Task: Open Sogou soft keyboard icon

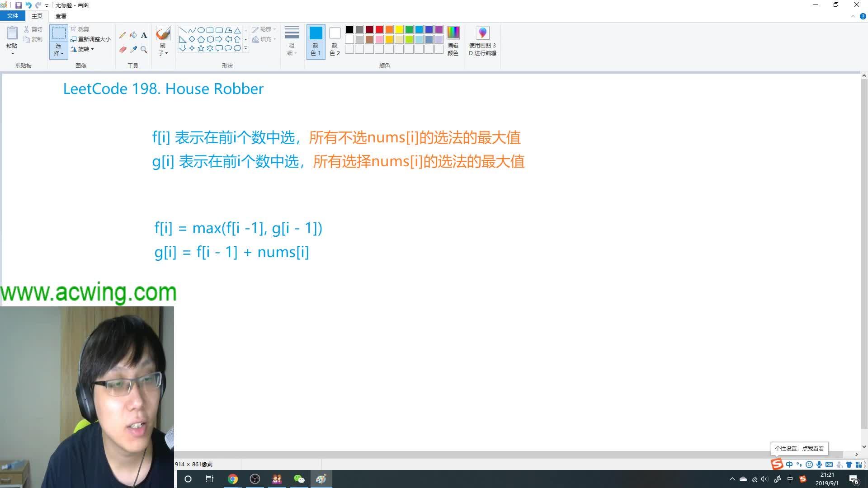Action: 829,465
